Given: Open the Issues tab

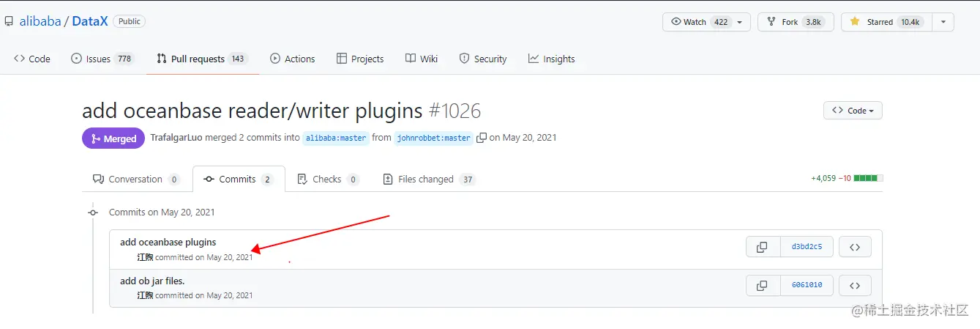Looking at the screenshot, I should pyautogui.click(x=102, y=59).
